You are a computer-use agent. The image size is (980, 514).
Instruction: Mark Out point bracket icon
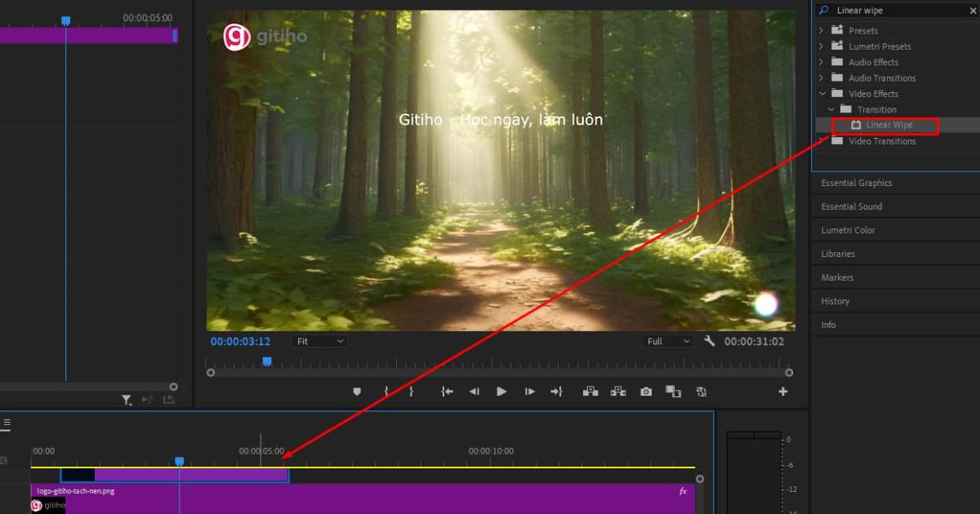[412, 392]
